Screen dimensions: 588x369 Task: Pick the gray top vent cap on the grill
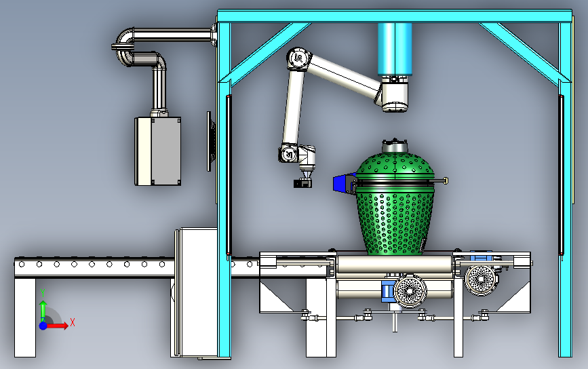click(395, 146)
